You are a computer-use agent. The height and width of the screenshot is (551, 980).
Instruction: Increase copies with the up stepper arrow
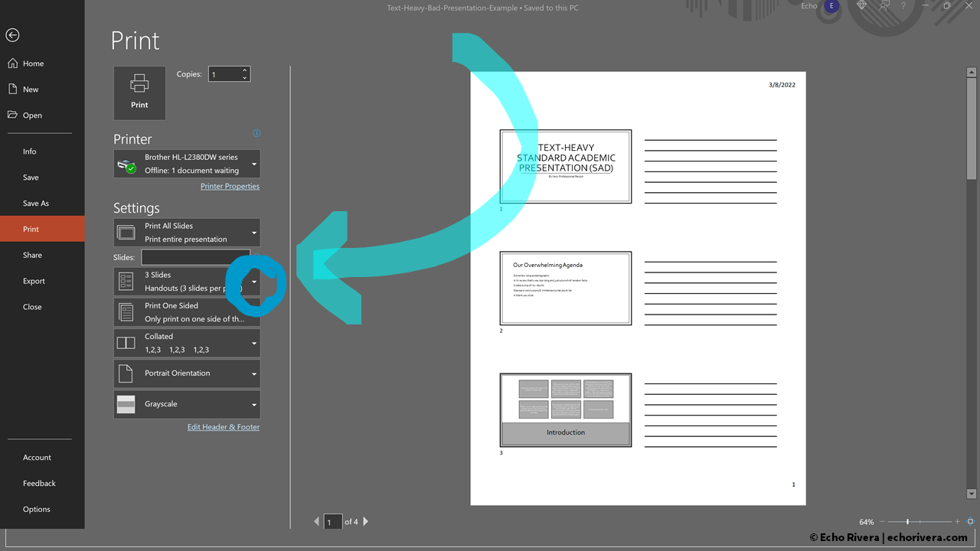(x=244, y=70)
